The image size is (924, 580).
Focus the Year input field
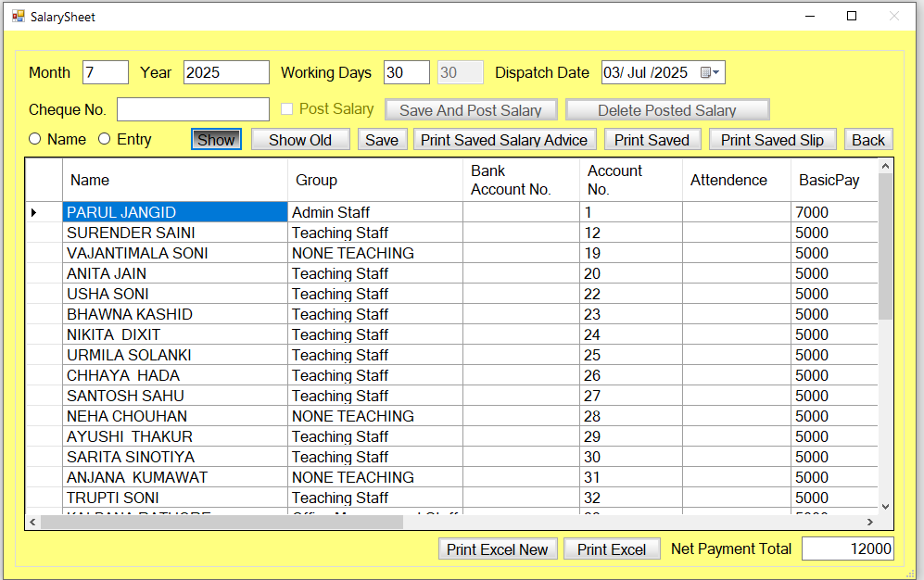pos(226,72)
